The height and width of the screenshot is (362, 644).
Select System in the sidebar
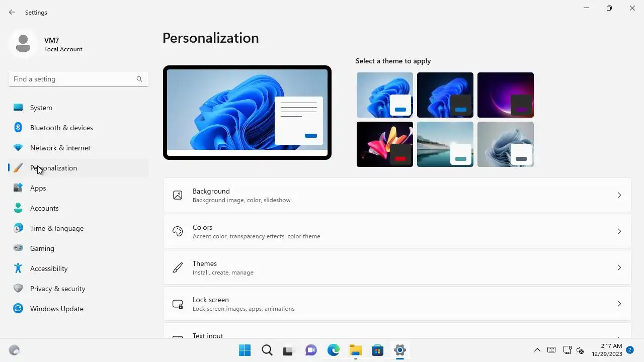(78, 108)
